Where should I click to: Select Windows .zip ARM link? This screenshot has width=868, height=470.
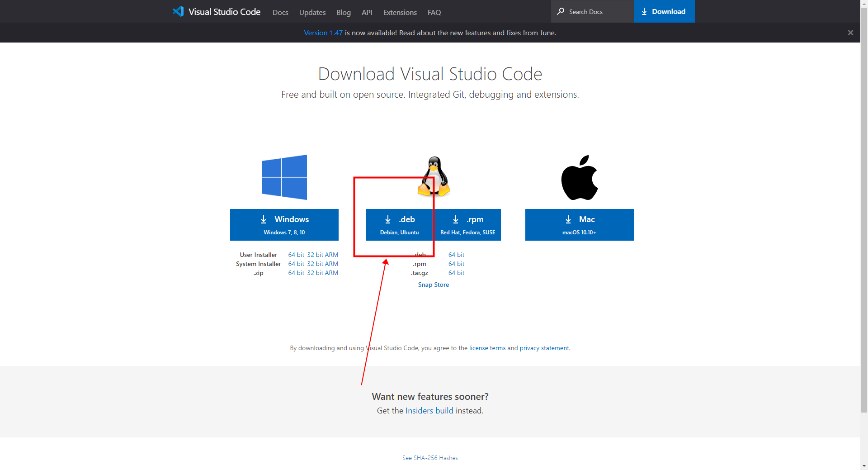[331, 273]
